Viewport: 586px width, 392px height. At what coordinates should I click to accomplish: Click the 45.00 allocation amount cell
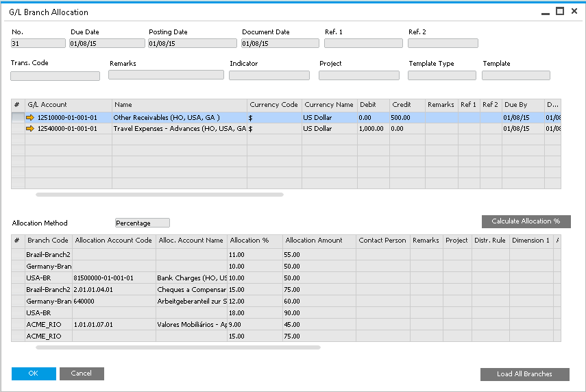[319, 325]
